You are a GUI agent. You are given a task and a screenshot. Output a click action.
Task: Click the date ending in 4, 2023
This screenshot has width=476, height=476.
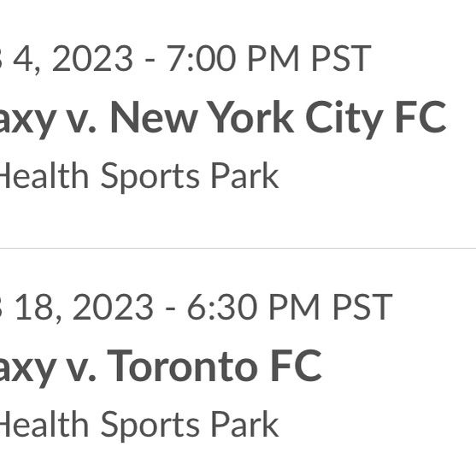coord(66,59)
